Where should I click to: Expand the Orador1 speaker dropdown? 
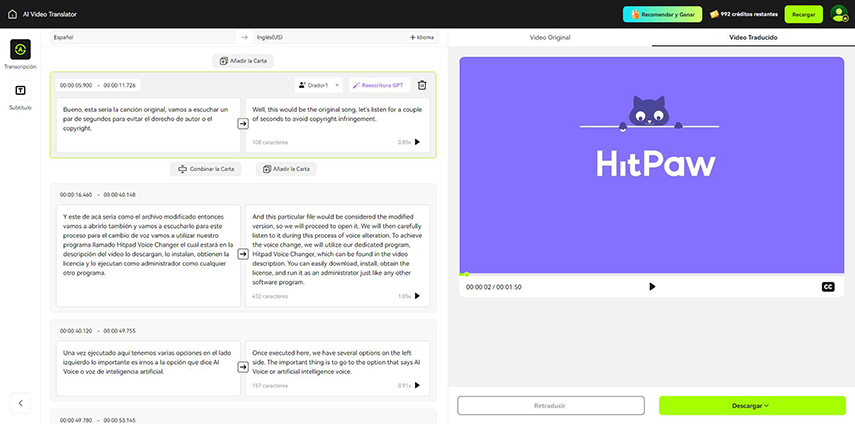coord(319,86)
